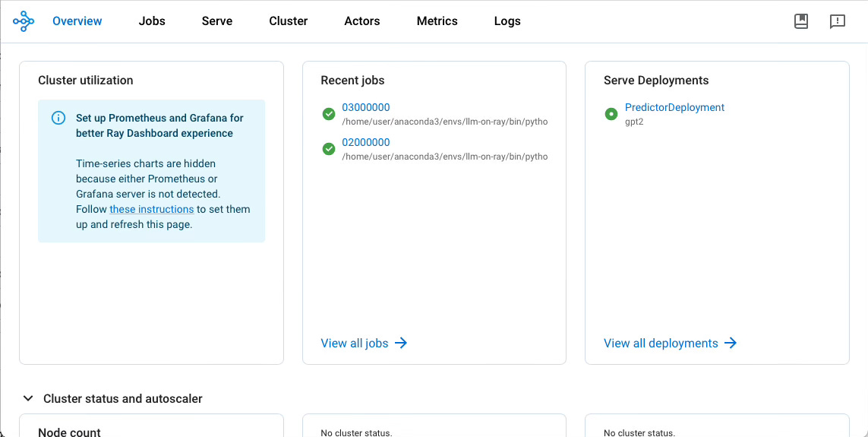
Task: Click the Cluster status and autoscaler heading
Action: pos(123,398)
